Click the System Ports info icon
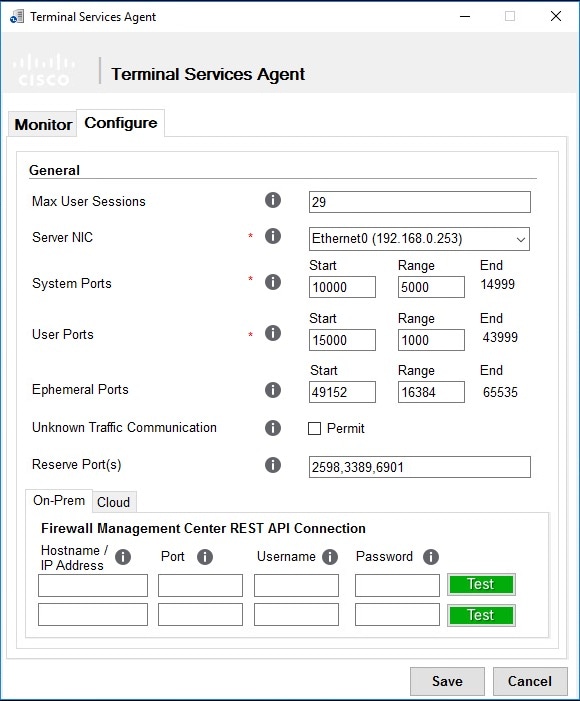Image resolution: width=580 pixels, height=701 pixels. 273,282
